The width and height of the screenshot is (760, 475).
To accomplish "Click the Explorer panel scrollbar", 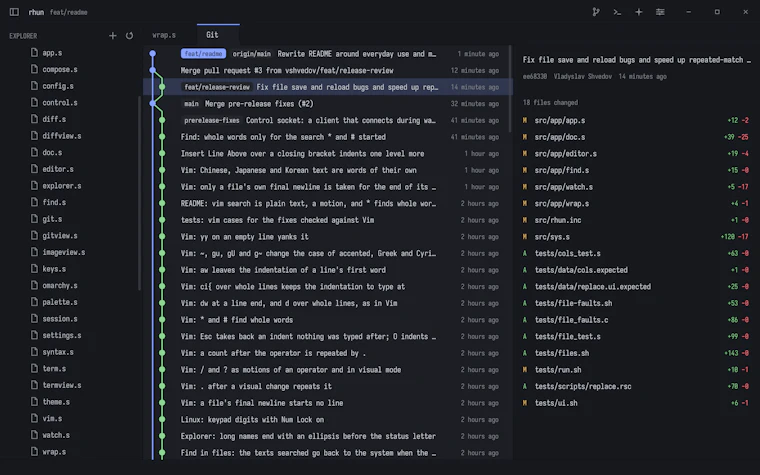I will (140, 193).
